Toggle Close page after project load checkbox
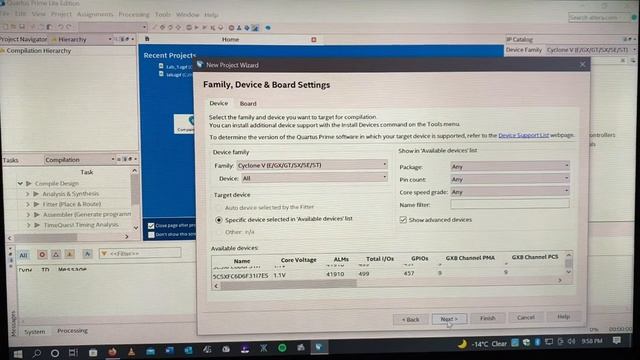 pos(151,226)
